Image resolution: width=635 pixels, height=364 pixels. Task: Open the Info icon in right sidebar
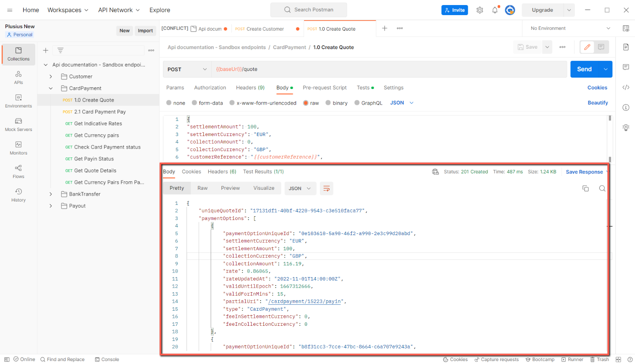626,107
